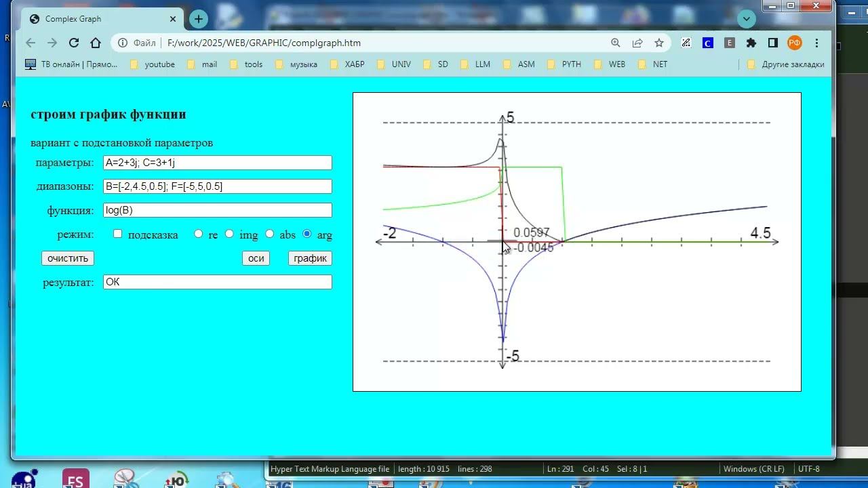Viewport: 868px width, 488px height.
Task: Bookmark this page with the star
Action: tap(659, 43)
